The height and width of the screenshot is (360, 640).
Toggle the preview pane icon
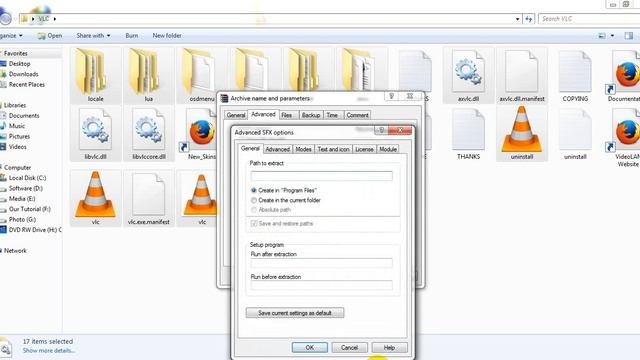pos(629,36)
